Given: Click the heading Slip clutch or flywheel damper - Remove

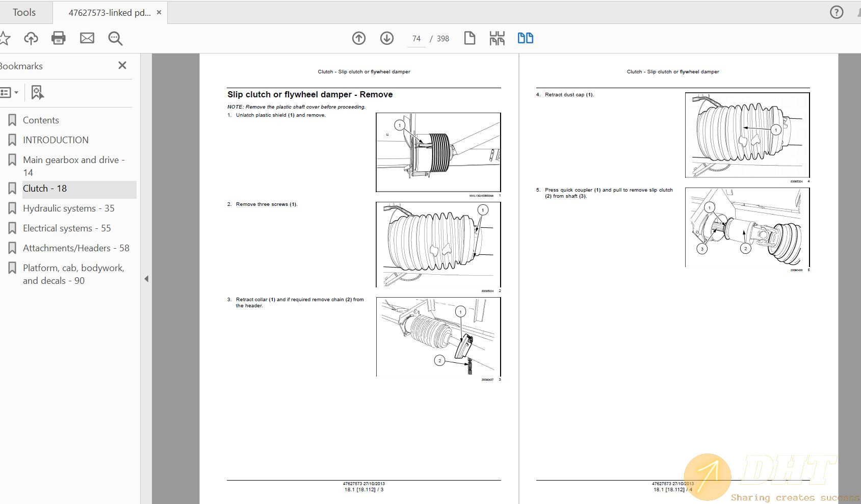Looking at the screenshot, I should [310, 94].
